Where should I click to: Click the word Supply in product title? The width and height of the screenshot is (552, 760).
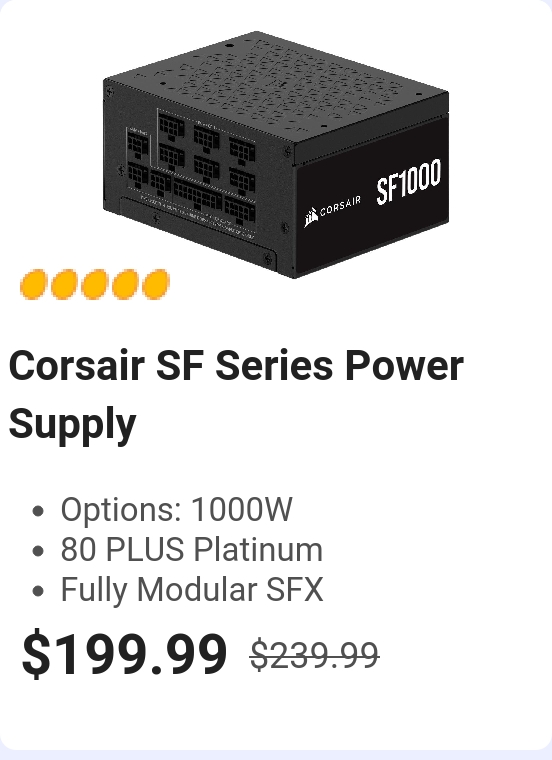point(72,425)
